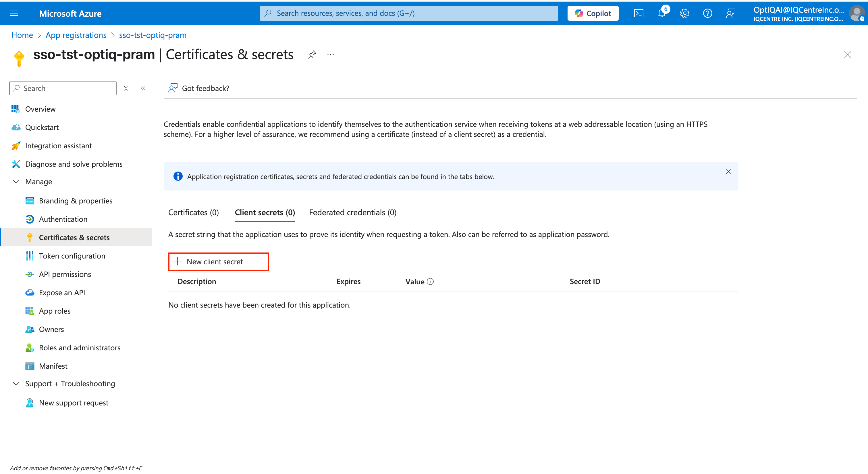Open Cloud Shell from the top bar
The image size is (868, 474).
tap(639, 13)
